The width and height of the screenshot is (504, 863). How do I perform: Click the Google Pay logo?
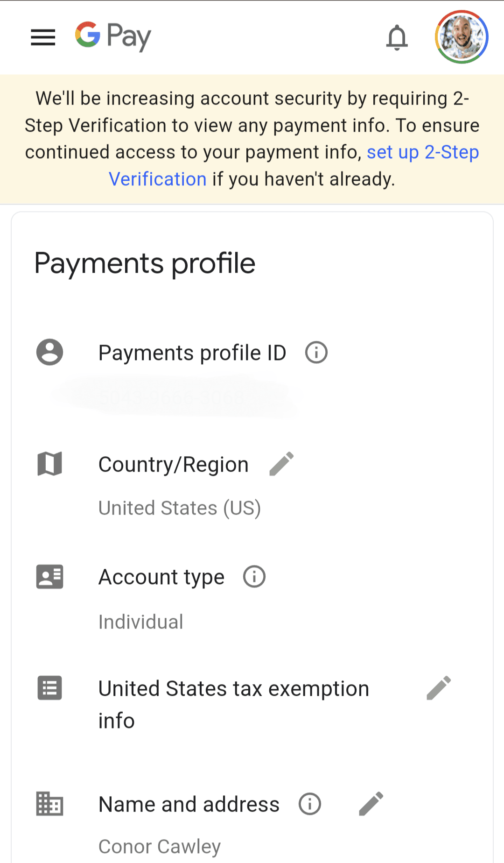coord(113,36)
